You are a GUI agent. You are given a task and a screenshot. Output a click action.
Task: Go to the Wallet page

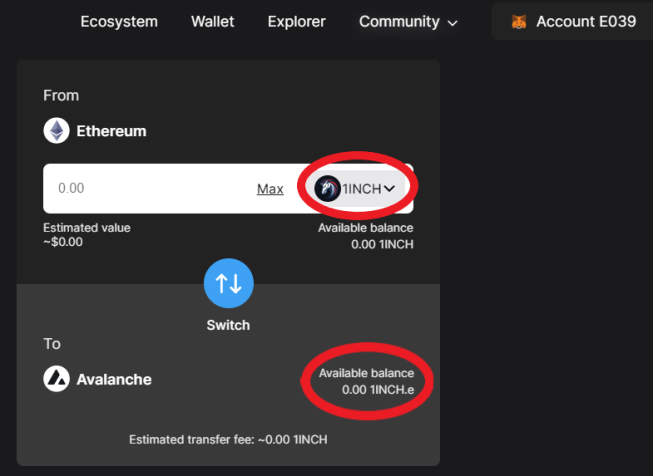pos(212,22)
